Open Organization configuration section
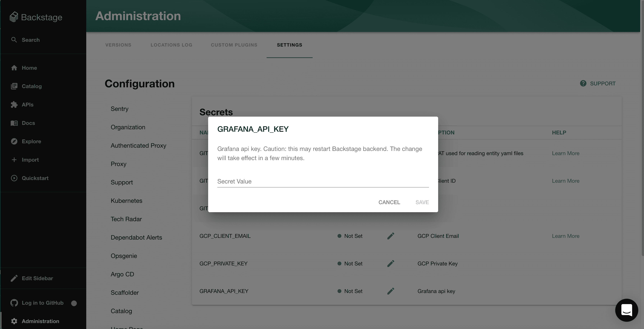Viewport: 644px width, 329px height. tap(128, 127)
